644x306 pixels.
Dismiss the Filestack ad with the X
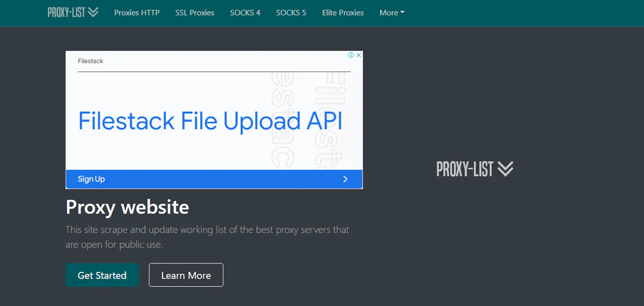tap(358, 55)
